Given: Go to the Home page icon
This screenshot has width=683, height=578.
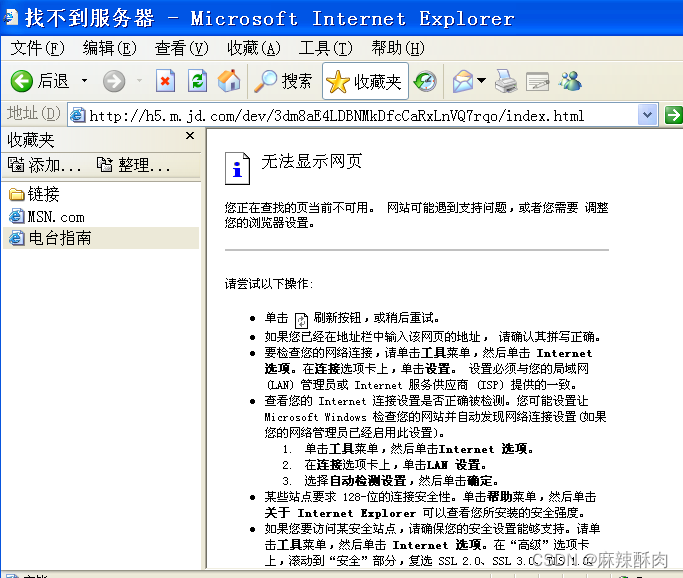Looking at the screenshot, I should point(229,81).
